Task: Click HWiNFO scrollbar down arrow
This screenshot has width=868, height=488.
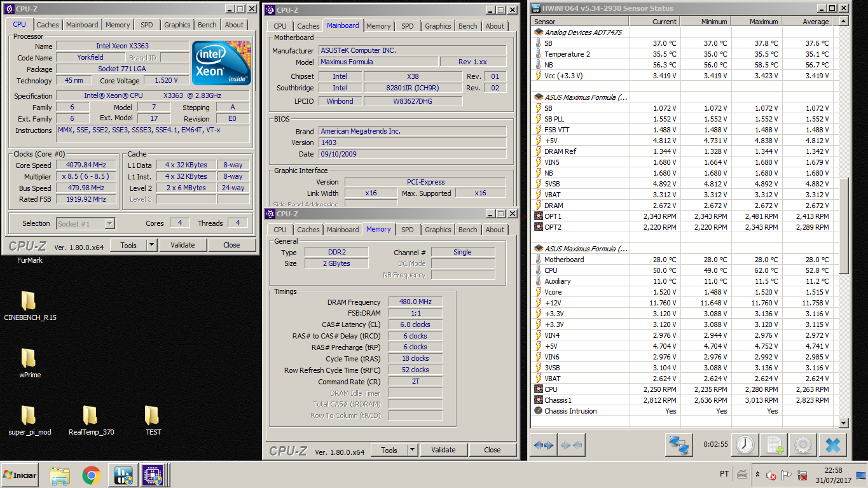Action: click(844, 423)
